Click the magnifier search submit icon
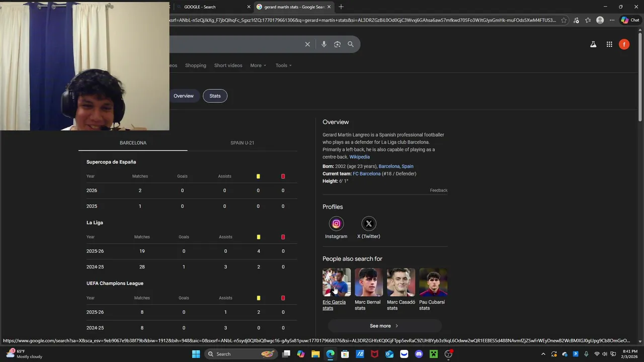644x362 pixels. pos(351,44)
